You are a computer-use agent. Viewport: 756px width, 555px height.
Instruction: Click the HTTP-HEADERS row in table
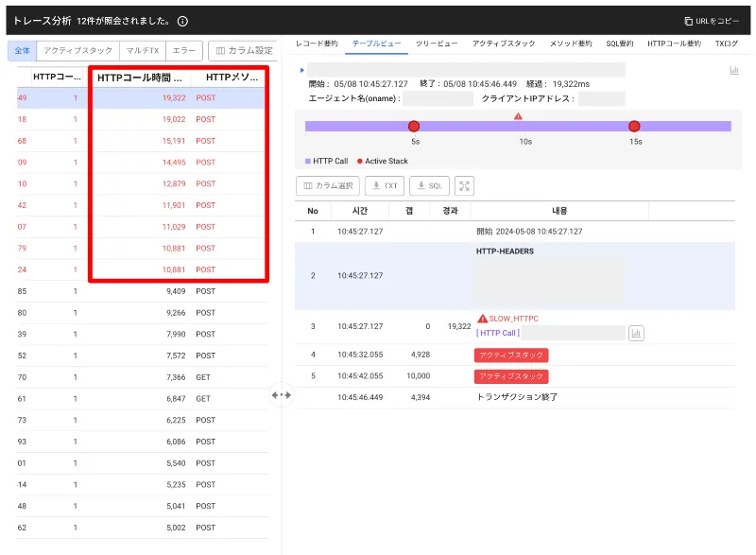click(x=515, y=276)
